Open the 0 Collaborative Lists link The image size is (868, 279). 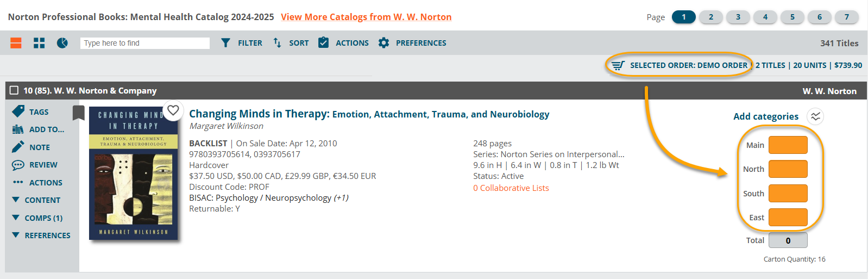511,188
